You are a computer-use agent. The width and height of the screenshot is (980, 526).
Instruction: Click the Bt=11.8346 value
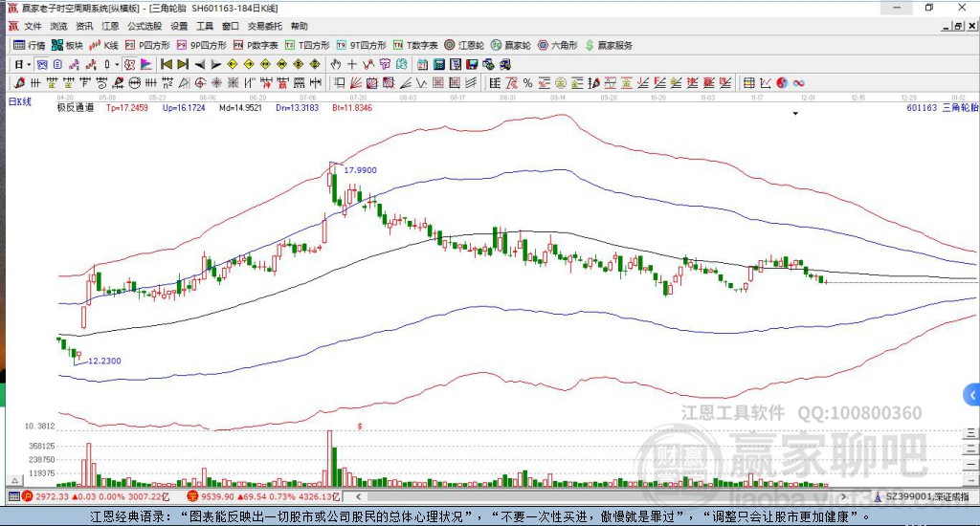coord(352,107)
